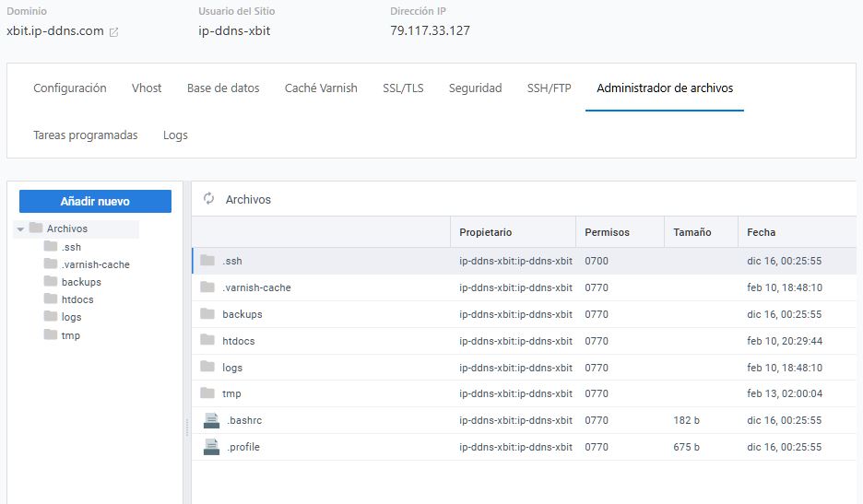Open the Vhost tab
Viewport: 863px width, 504px height.
point(147,88)
